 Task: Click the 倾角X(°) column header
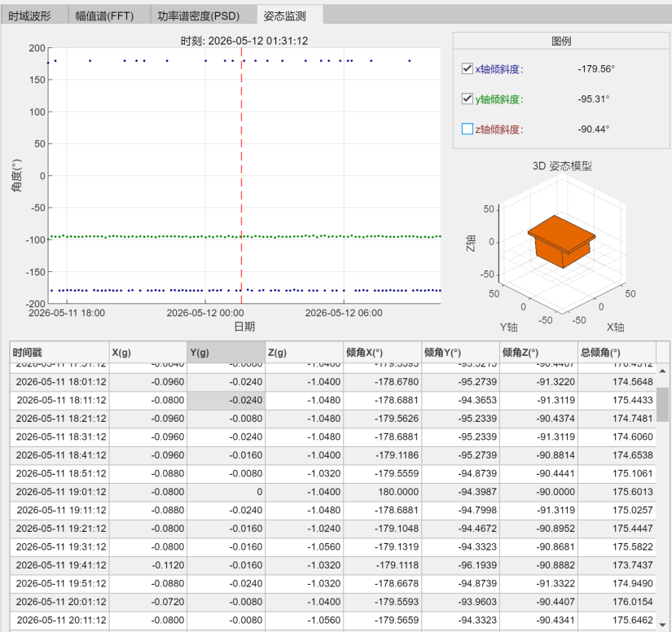[x=382, y=353]
